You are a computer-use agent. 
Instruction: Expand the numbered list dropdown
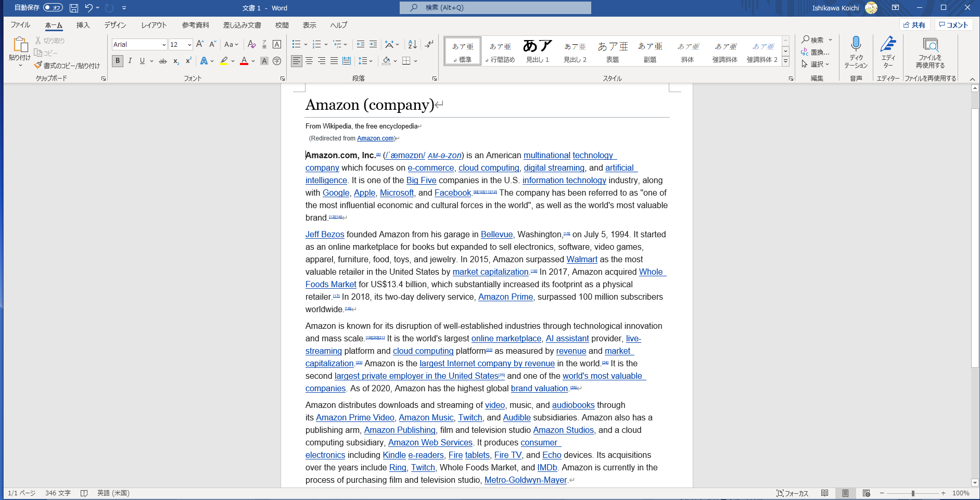(x=326, y=45)
